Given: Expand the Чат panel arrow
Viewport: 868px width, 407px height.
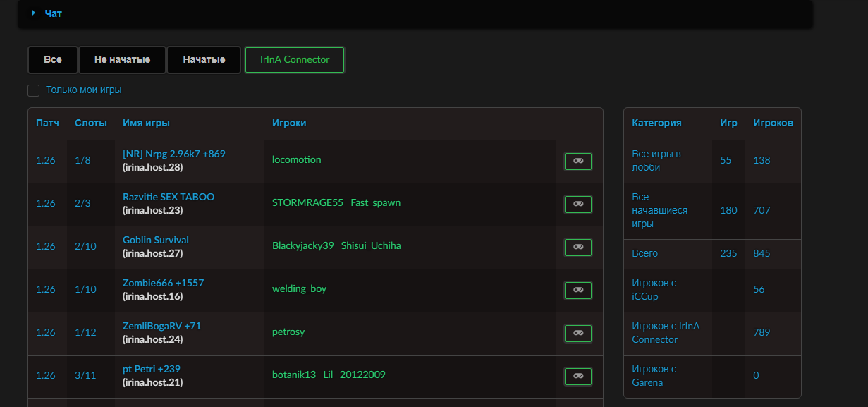Looking at the screenshot, I should point(33,13).
